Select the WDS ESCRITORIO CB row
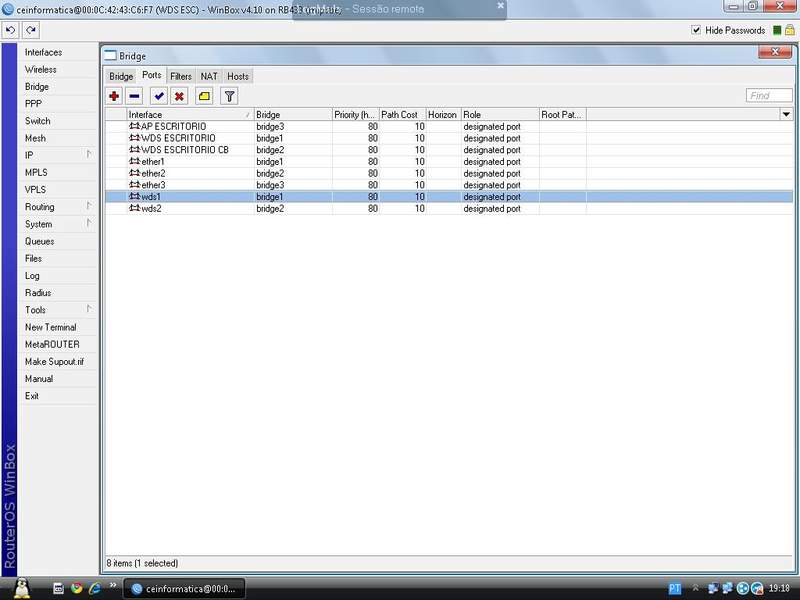Image resolution: width=800 pixels, height=600 pixels. (x=449, y=150)
